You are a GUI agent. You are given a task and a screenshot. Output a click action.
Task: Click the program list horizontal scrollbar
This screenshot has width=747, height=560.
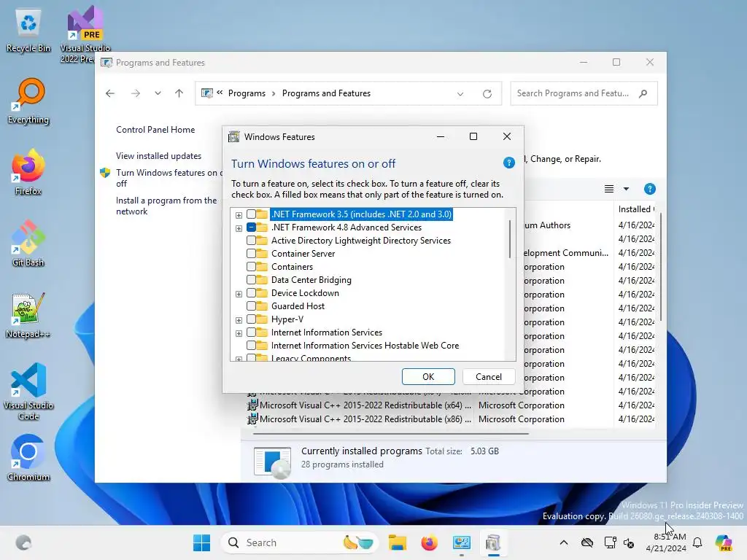[x=391, y=434]
